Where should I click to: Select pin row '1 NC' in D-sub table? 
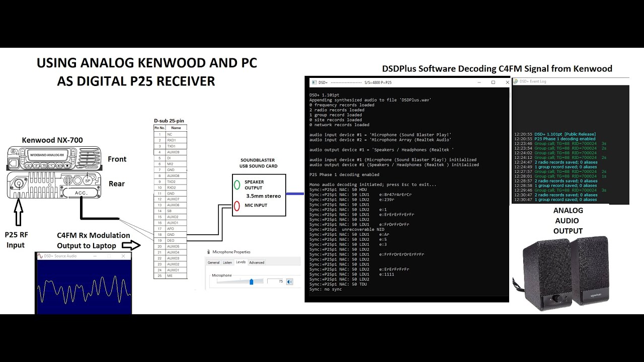point(171,134)
